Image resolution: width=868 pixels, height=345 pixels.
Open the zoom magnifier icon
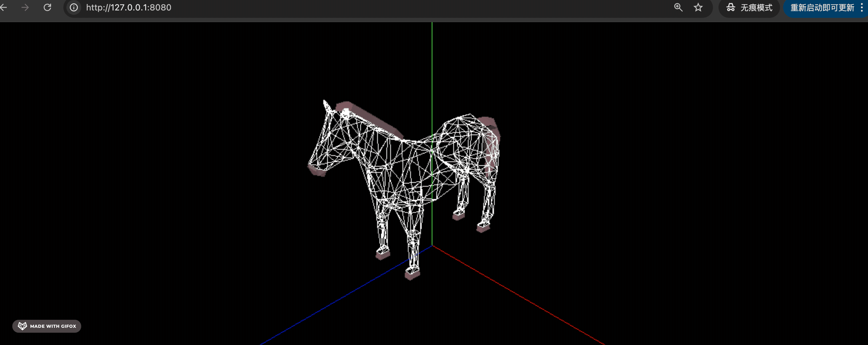tap(678, 7)
